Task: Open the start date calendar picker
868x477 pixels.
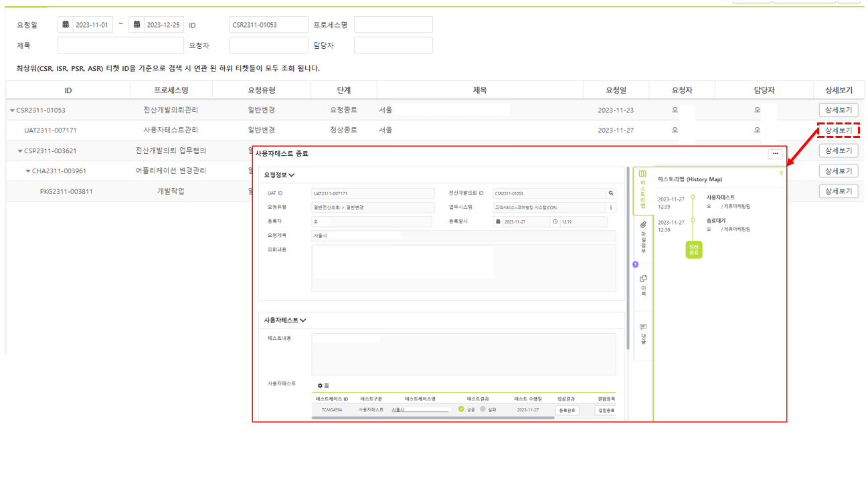Action: (66, 25)
